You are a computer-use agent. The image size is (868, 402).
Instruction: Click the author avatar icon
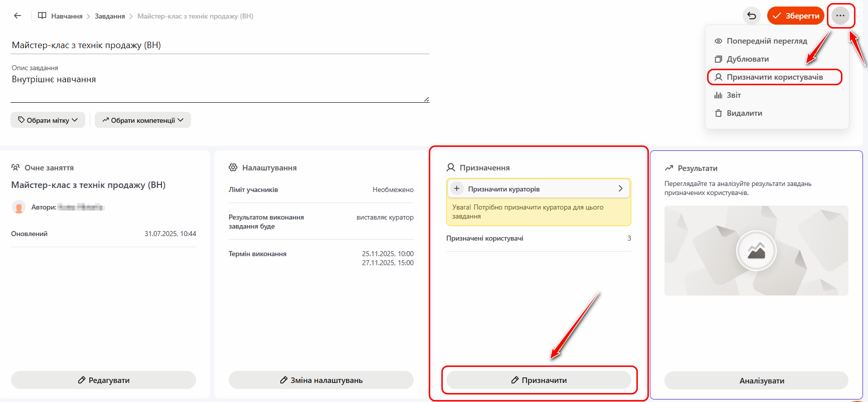point(19,207)
